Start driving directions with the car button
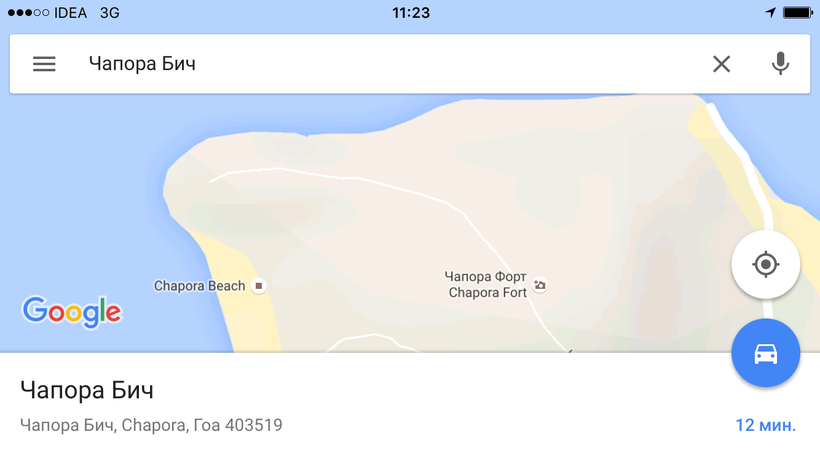The image size is (820, 461). 766,353
